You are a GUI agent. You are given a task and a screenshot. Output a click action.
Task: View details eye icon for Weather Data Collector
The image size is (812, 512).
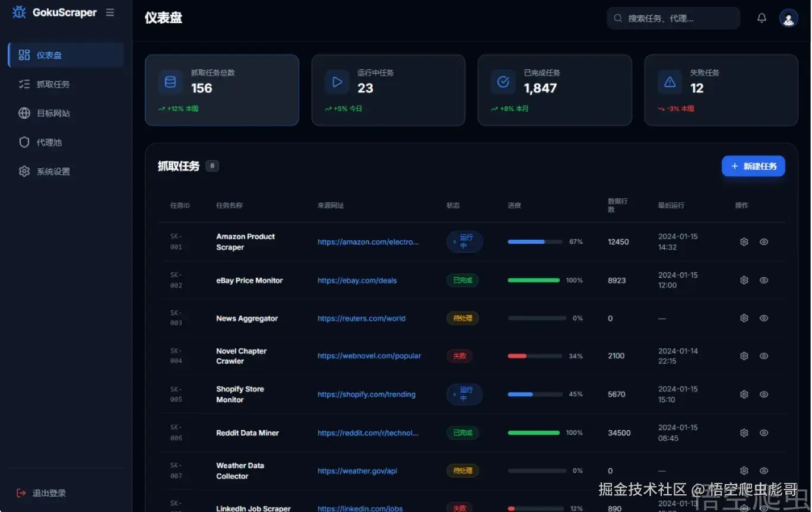pyautogui.click(x=764, y=470)
